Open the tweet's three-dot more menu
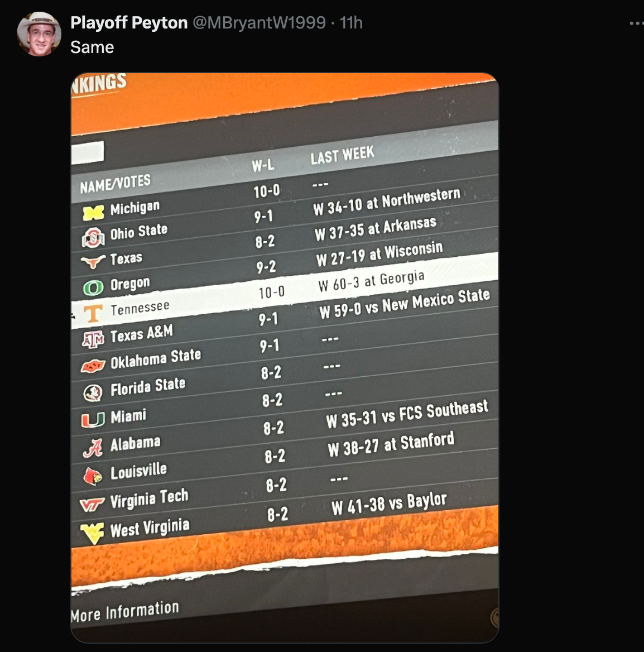 click(637, 23)
